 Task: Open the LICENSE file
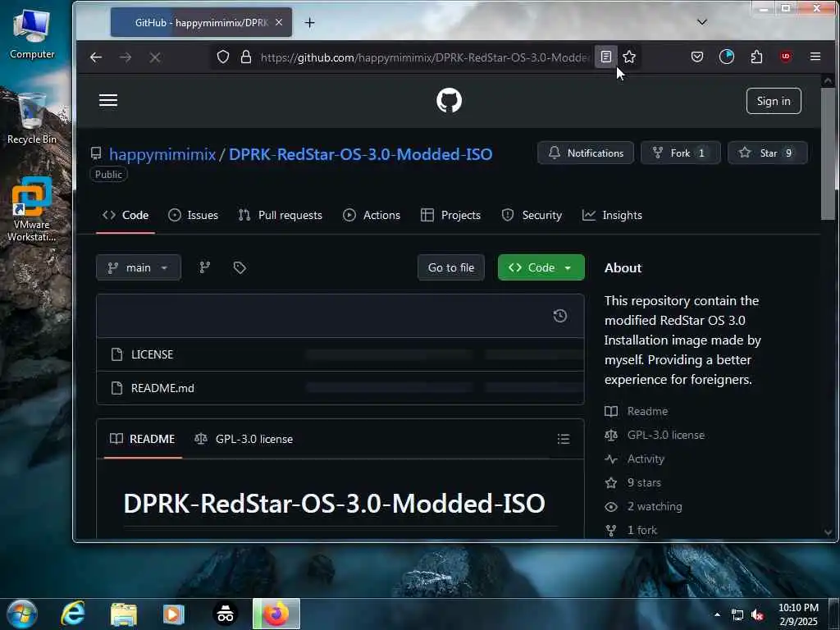pos(152,354)
